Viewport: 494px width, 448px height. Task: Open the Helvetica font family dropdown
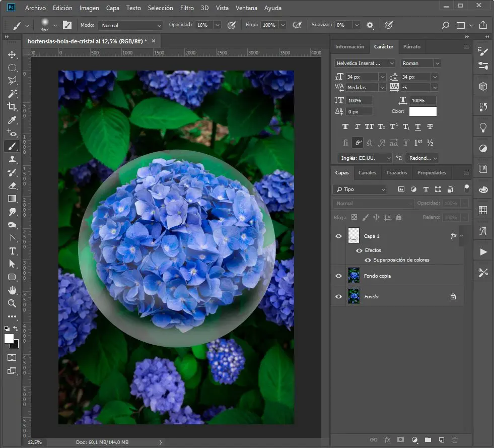click(365, 63)
